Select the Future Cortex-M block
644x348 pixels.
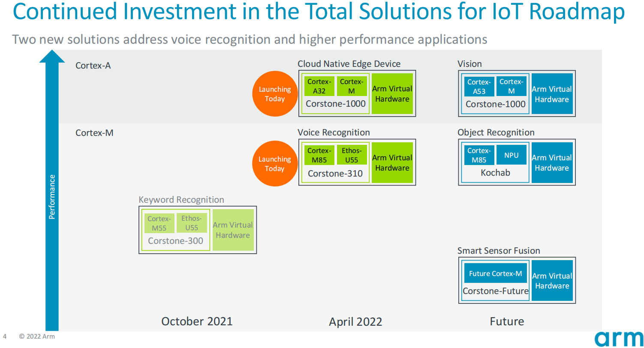(496, 273)
